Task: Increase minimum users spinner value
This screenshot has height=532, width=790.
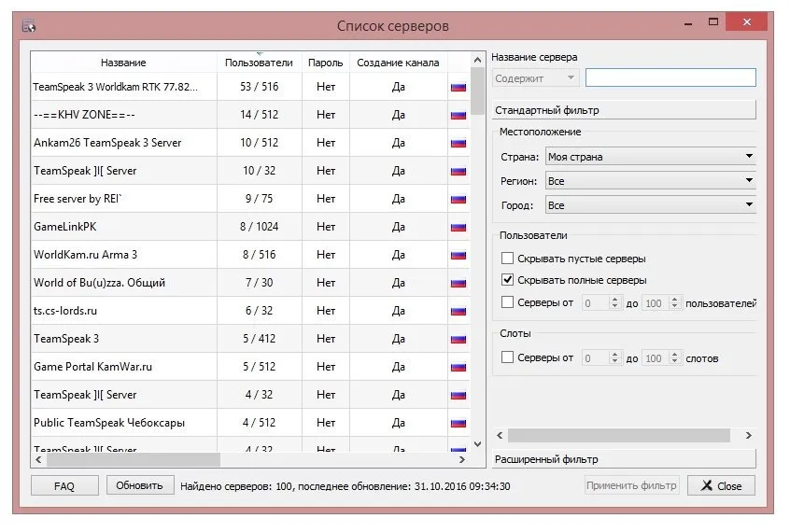Action: click(614, 299)
